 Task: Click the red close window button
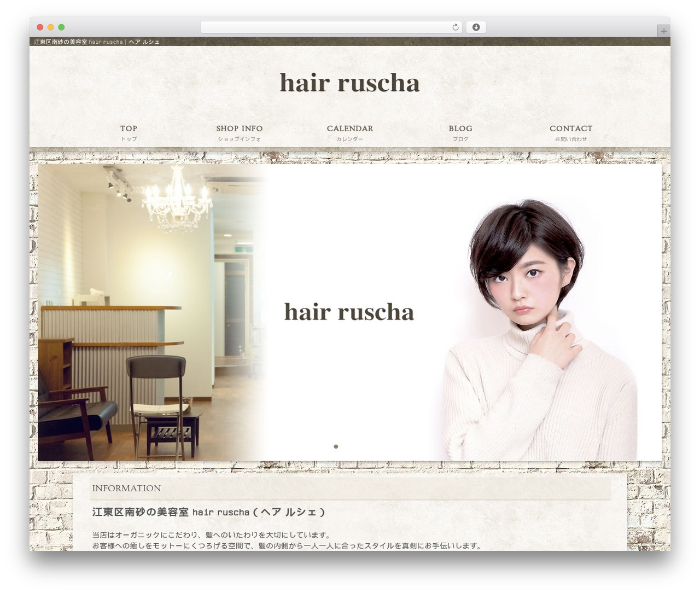point(40,27)
